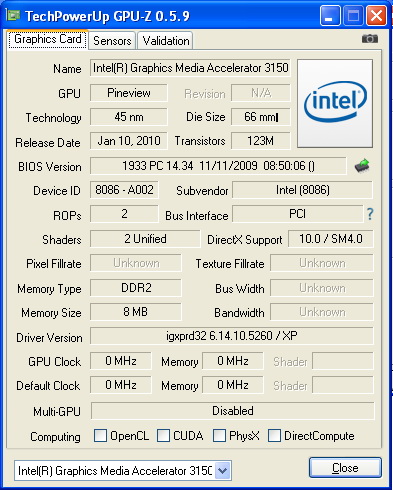Click the Die Size field 66 mm
393x490 pixels.
pos(261,117)
